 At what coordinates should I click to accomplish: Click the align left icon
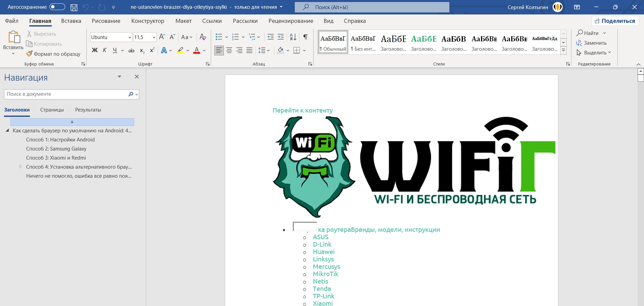pos(219,50)
